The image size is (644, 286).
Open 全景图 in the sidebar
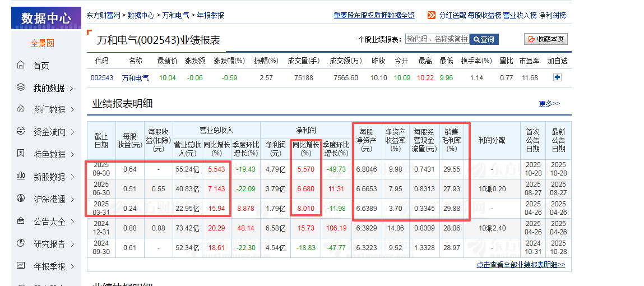[42, 43]
